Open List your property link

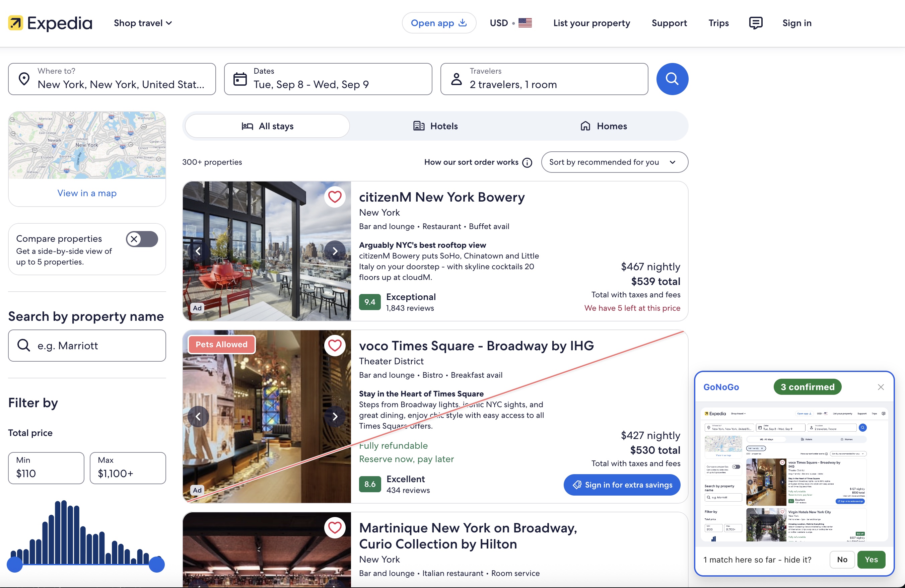[x=591, y=23]
